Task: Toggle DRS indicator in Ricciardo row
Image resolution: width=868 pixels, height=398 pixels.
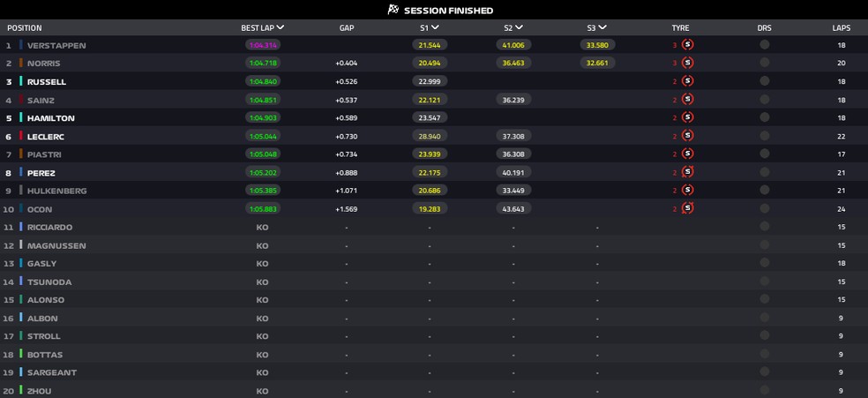Action: (x=764, y=227)
